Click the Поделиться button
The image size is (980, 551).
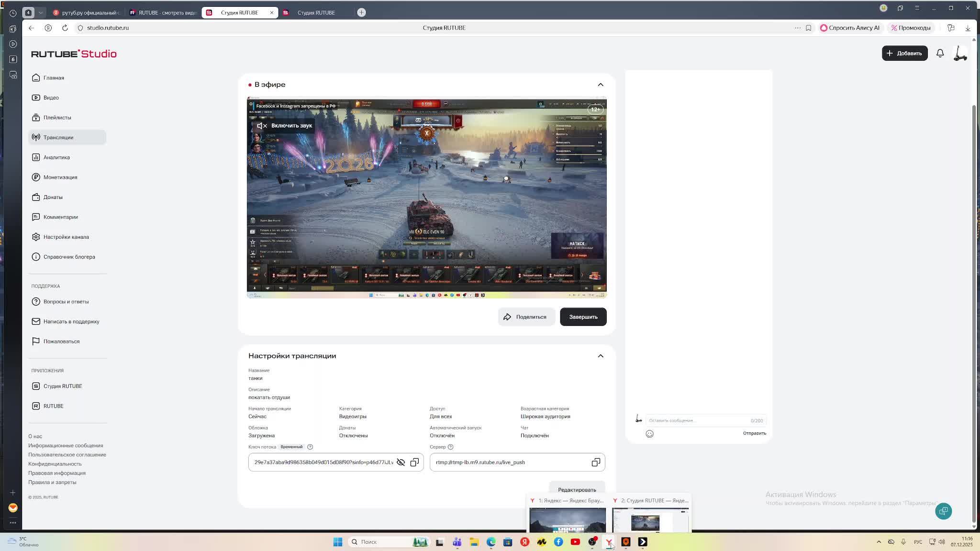[x=525, y=317]
